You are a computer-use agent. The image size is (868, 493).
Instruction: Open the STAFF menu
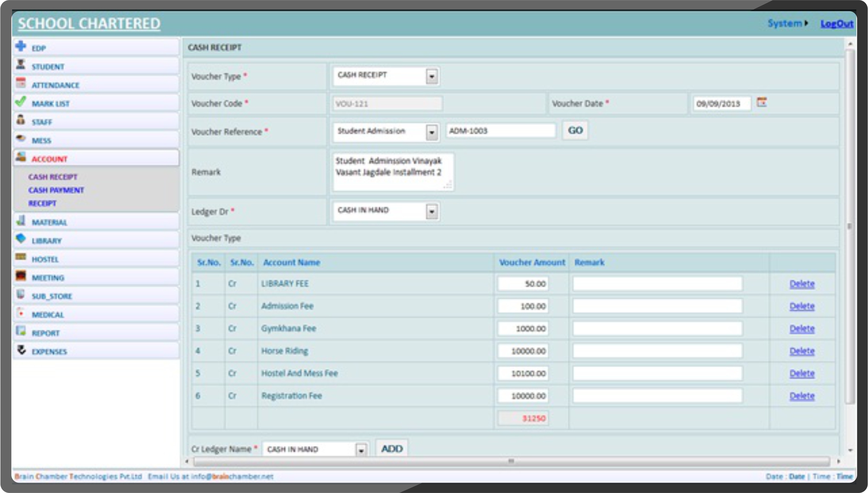(x=96, y=122)
